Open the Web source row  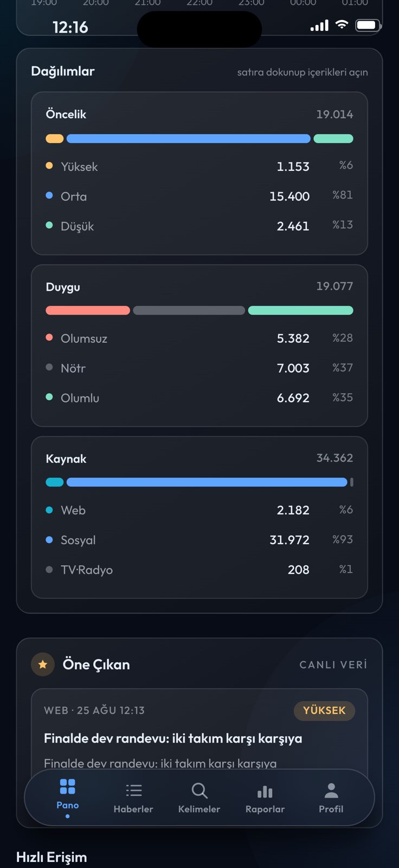coord(200,510)
